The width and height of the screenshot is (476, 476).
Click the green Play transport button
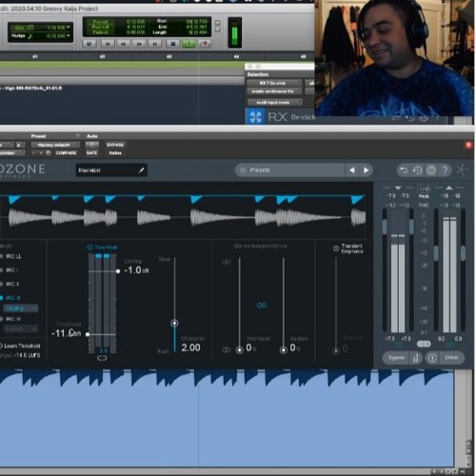[188, 44]
